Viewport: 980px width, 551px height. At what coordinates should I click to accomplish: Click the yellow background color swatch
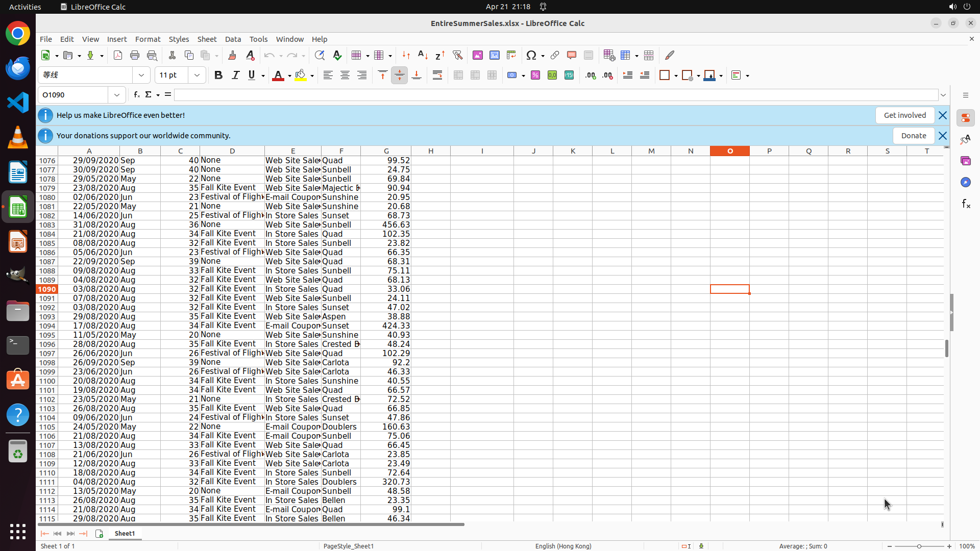click(301, 76)
